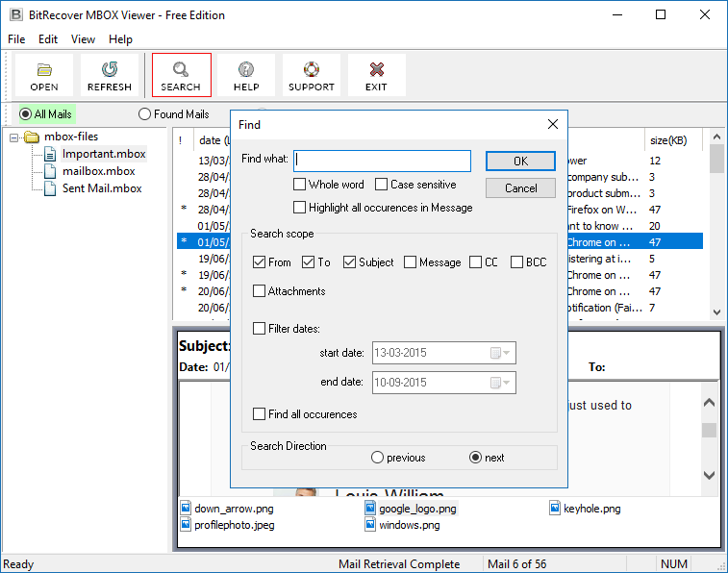
Task: Uncheck the From search scope
Action: click(x=259, y=262)
